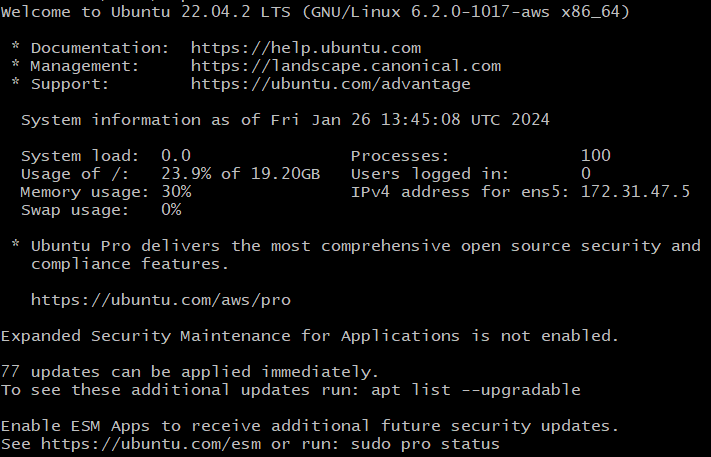Click the Swap usage 0% value
Image resolution: width=711 pixels, height=457 pixels.
pyautogui.click(x=171, y=210)
